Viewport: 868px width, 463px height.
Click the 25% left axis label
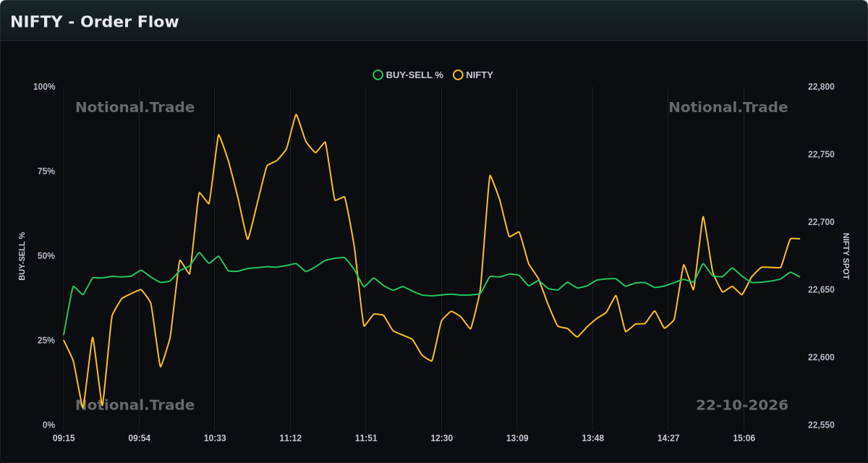pyautogui.click(x=46, y=340)
